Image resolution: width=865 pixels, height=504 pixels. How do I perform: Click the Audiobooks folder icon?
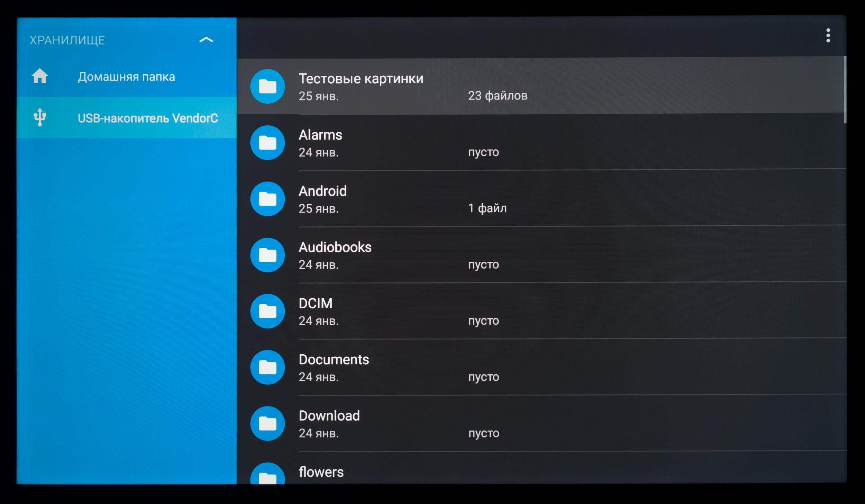(x=267, y=255)
